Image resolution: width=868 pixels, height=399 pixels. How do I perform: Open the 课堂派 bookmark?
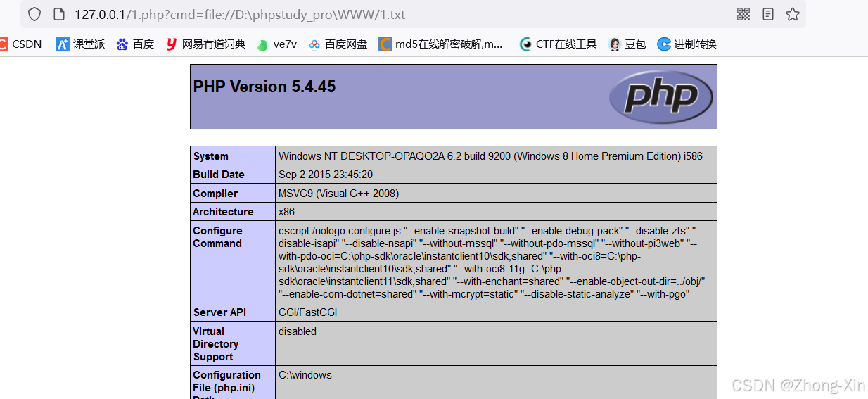(x=80, y=44)
